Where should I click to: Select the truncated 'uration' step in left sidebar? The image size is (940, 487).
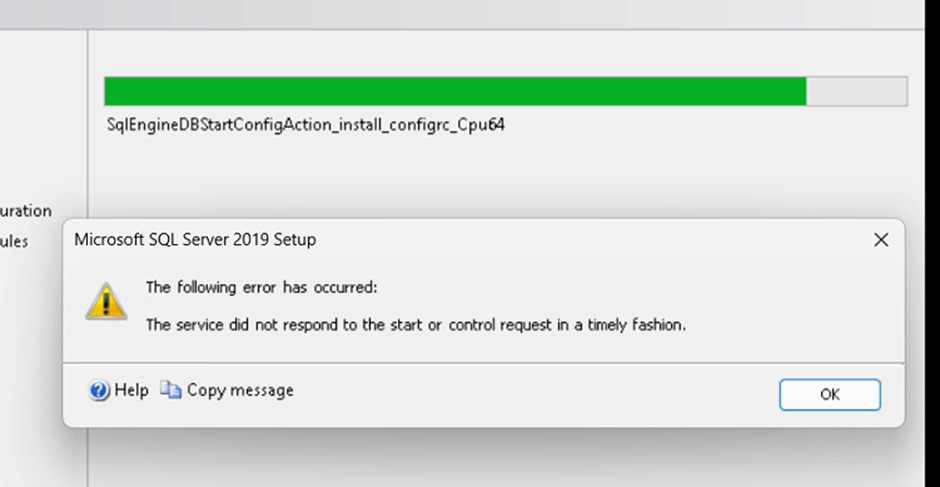(x=26, y=211)
